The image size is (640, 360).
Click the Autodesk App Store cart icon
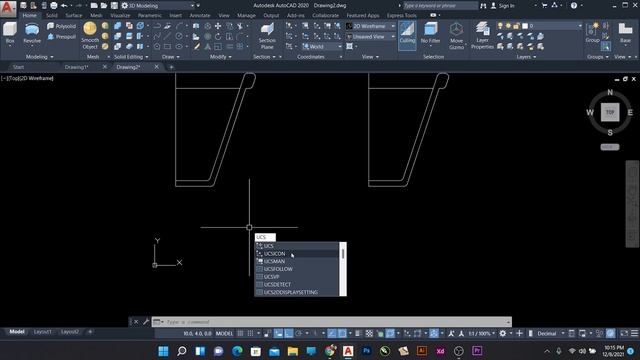(x=544, y=6)
